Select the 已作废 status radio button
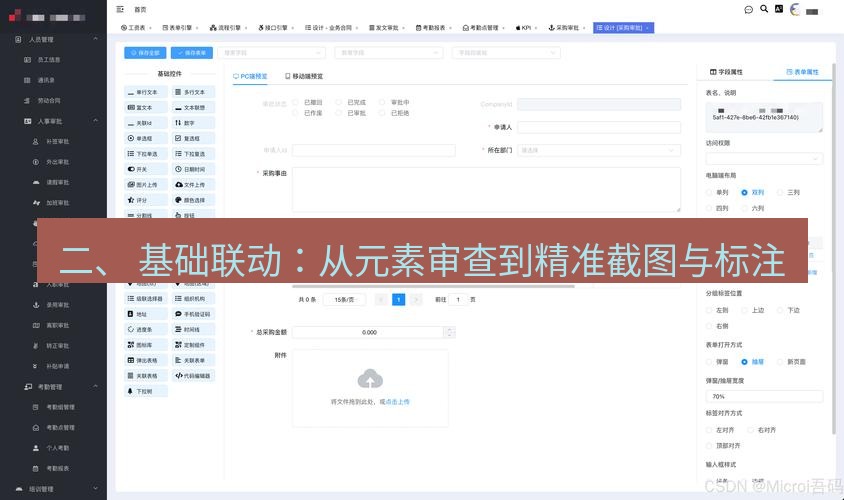Screen dimensions: 844x500 pos(296,113)
